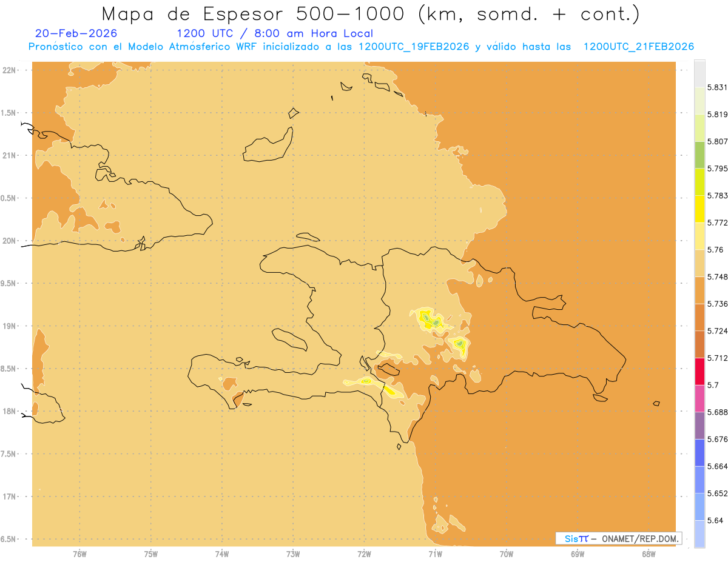The width and height of the screenshot is (728, 562).
Task: Click the colorbar value '5.783'
Action: coord(718,195)
